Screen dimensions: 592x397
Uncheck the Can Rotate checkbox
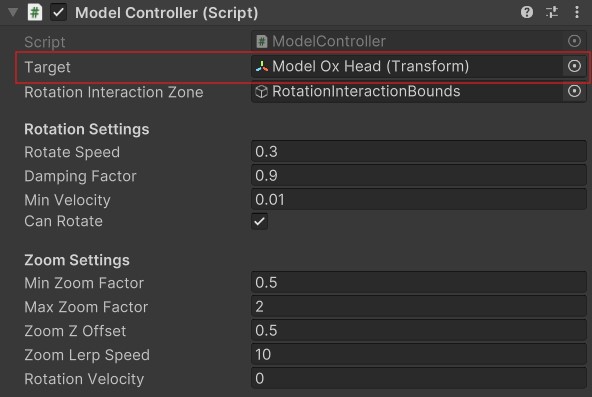(x=259, y=221)
